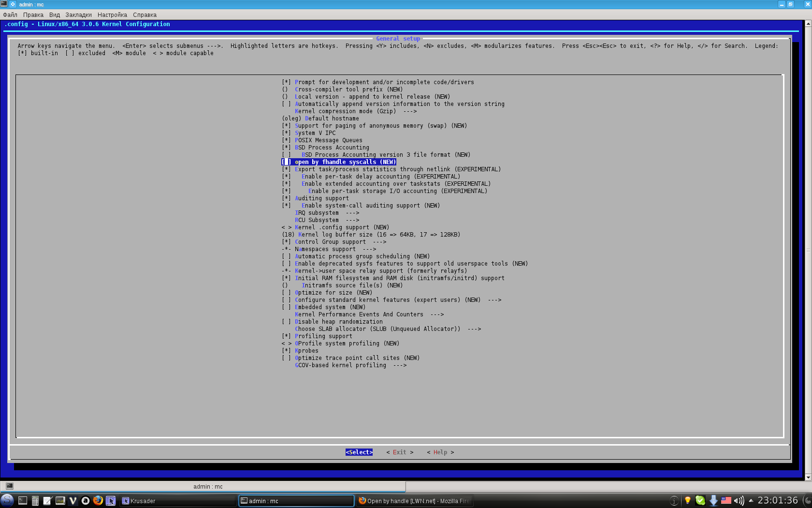This screenshot has width=812, height=508.
Task: Toggle System V IPC option
Action: [308, 133]
